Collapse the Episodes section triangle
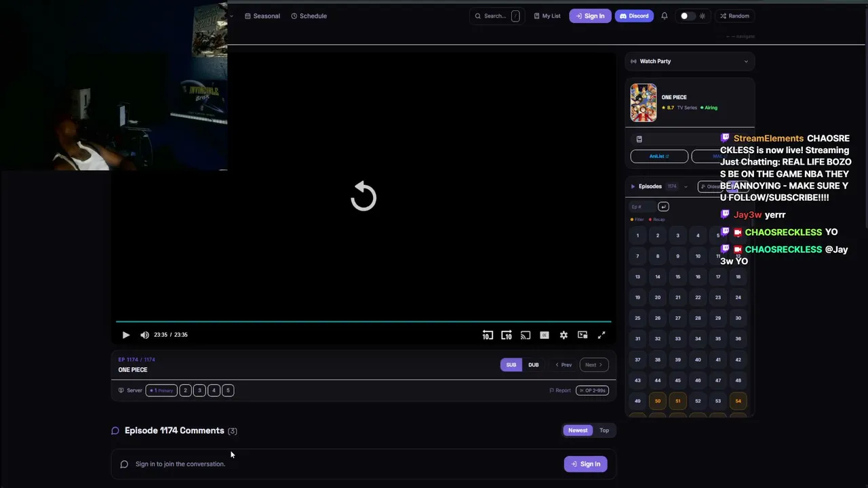 tap(633, 186)
